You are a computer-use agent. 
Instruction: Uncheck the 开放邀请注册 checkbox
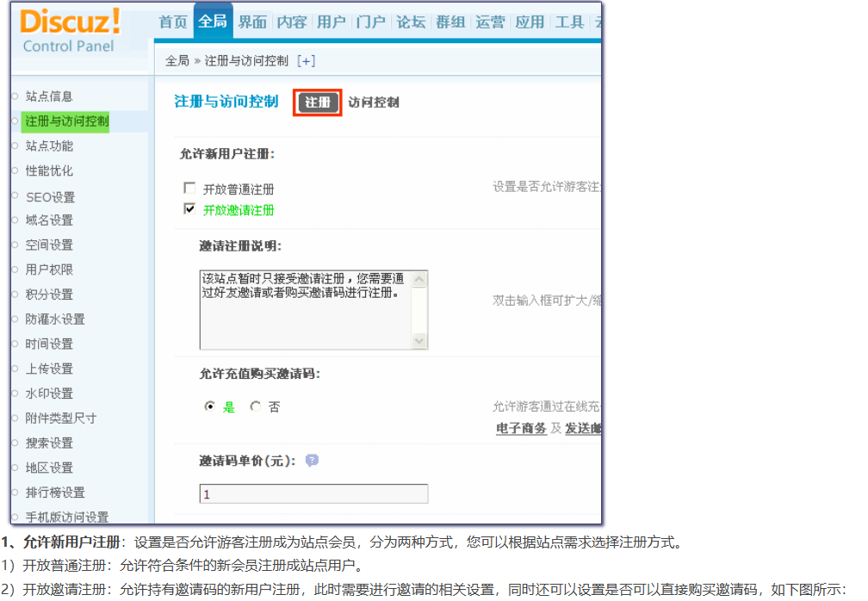pos(189,209)
